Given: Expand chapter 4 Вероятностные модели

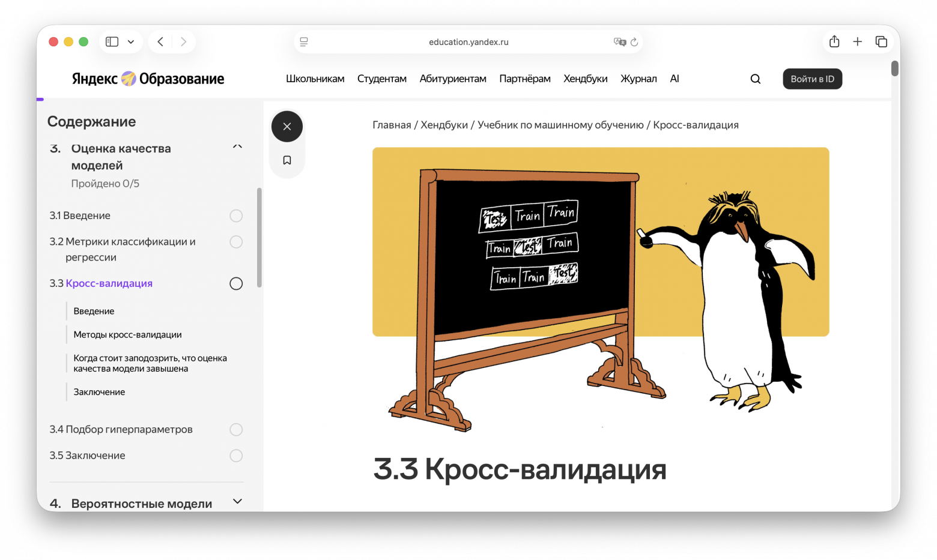Looking at the screenshot, I should (237, 501).
